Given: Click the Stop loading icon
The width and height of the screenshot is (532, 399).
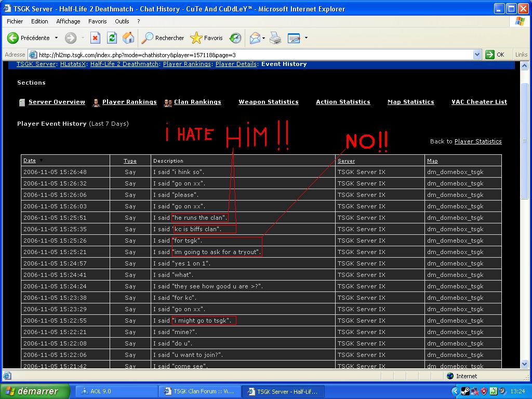Looking at the screenshot, I should (95, 38).
